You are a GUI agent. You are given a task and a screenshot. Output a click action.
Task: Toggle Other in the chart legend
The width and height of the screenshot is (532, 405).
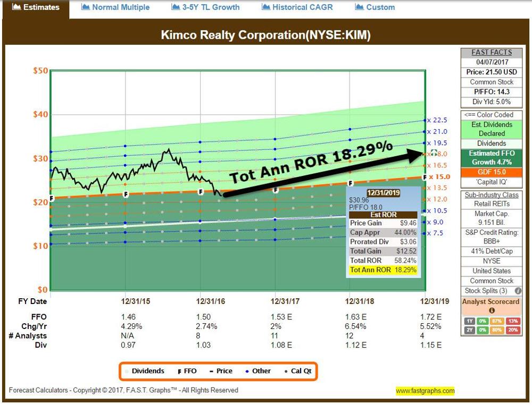(x=258, y=371)
